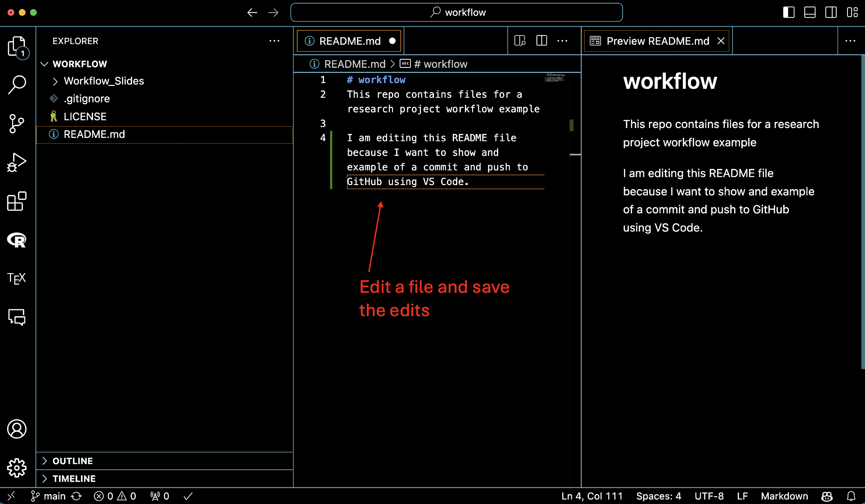Go forward using the right arrow
This screenshot has height=504, width=865.
[273, 13]
